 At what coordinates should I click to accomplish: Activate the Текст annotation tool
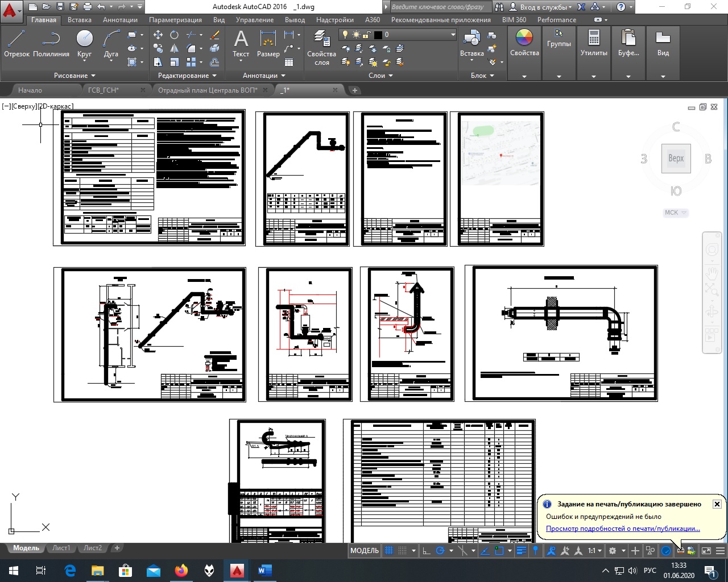(241, 43)
